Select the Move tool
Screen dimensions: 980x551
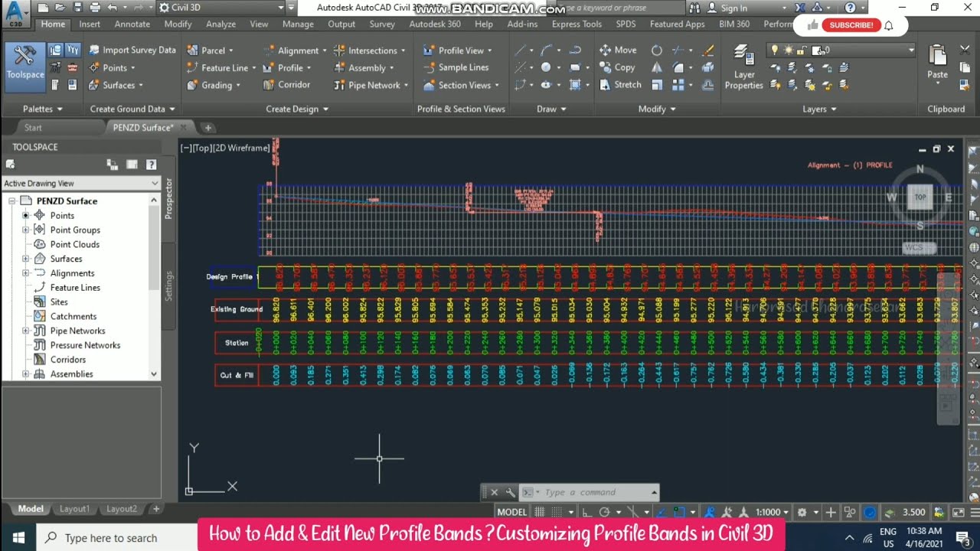pyautogui.click(x=618, y=50)
